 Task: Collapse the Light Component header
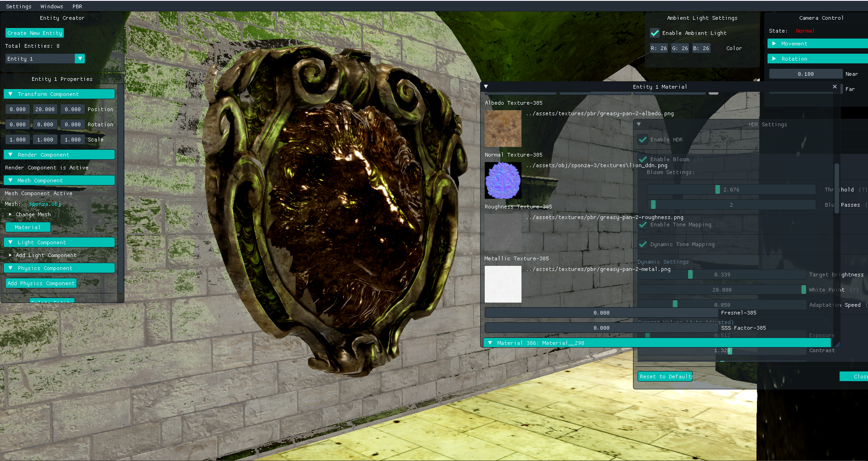tap(59, 242)
